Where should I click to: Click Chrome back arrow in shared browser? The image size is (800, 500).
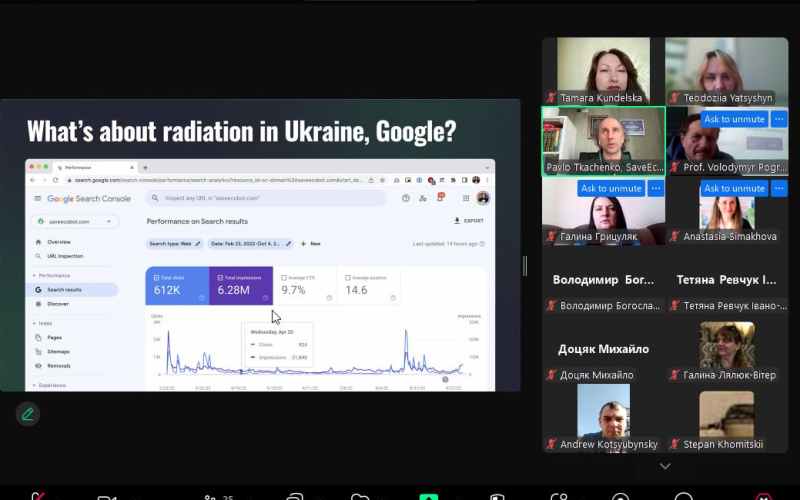[33, 180]
